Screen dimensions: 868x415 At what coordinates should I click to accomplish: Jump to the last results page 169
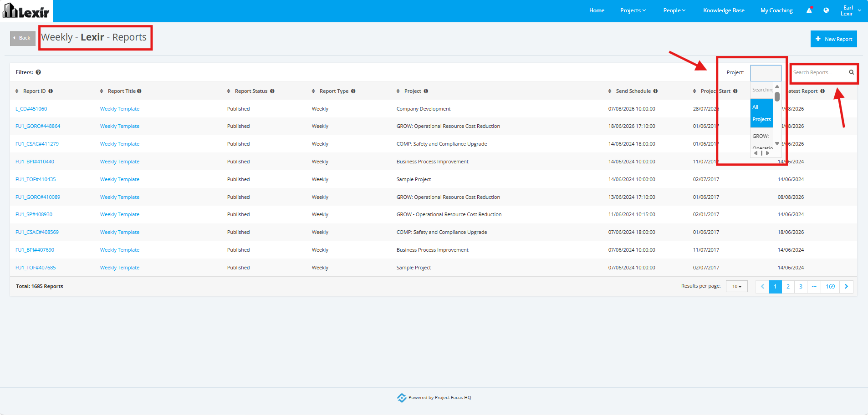[830, 287]
